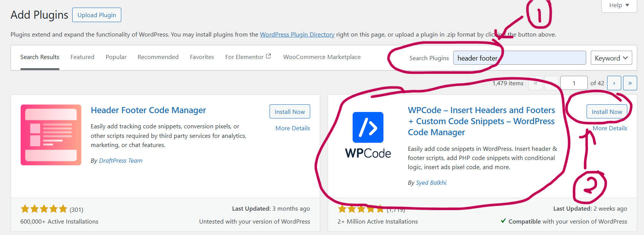Screen dimensions: 644x235
Task: Open the Keyword search type dropdown
Action: (x=611, y=58)
